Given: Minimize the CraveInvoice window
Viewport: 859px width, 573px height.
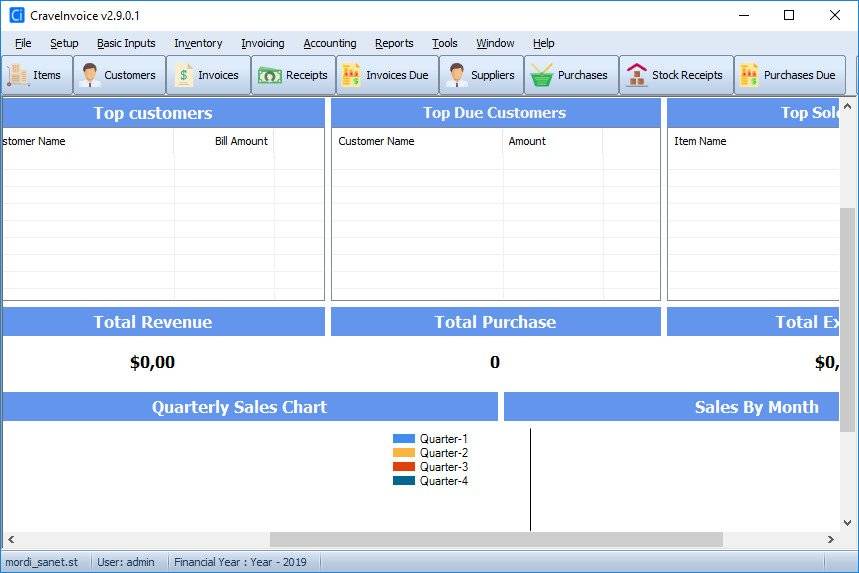Looking at the screenshot, I should [x=743, y=15].
